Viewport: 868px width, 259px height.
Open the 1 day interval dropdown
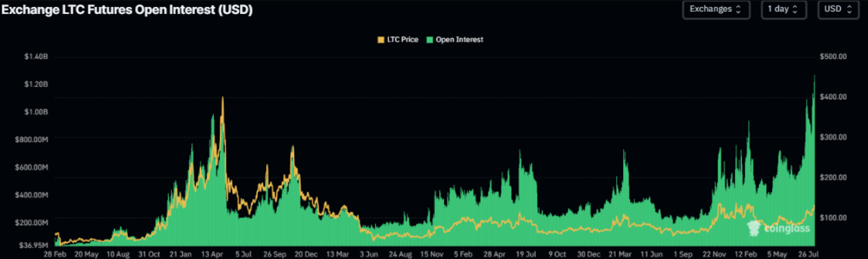pyautogui.click(x=784, y=10)
